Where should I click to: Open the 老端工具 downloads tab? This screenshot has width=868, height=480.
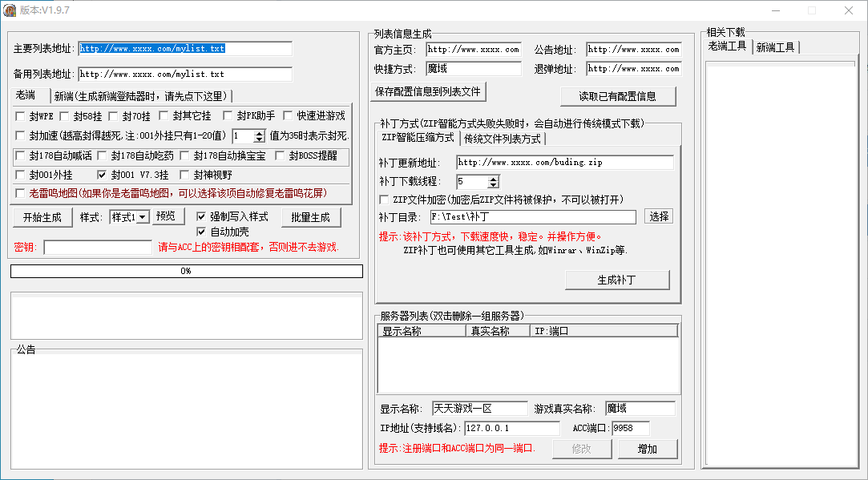point(728,46)
